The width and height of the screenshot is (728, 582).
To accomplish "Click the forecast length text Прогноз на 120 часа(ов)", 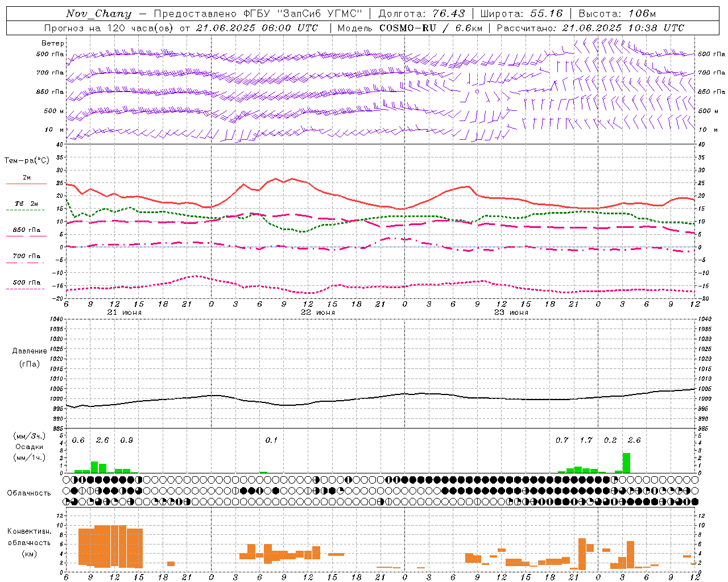I will point(109,28).
